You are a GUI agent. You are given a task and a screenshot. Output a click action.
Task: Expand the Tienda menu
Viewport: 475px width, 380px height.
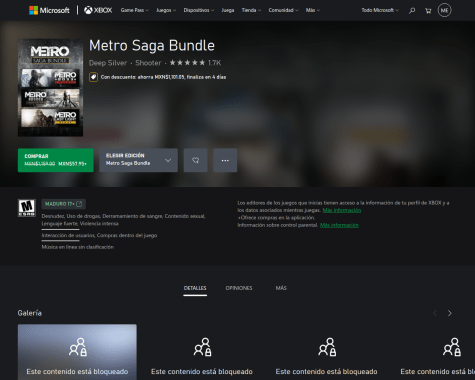[x=251, y=10]
